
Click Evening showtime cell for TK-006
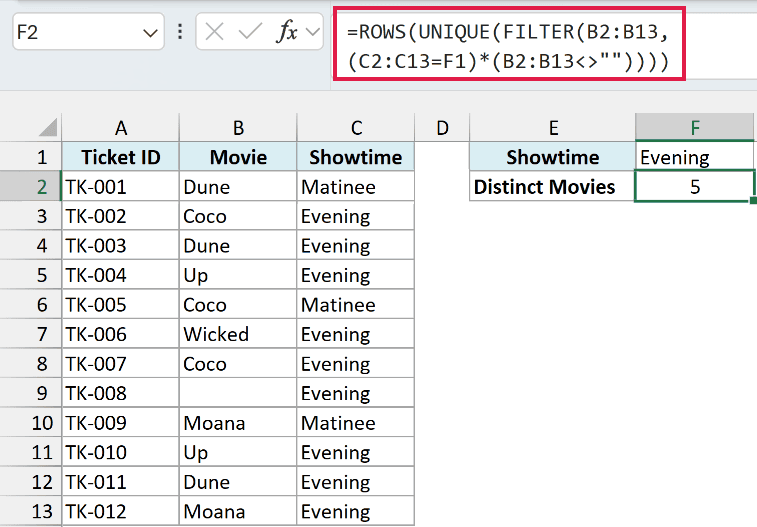pyautogui.click(x=356, y=334)
